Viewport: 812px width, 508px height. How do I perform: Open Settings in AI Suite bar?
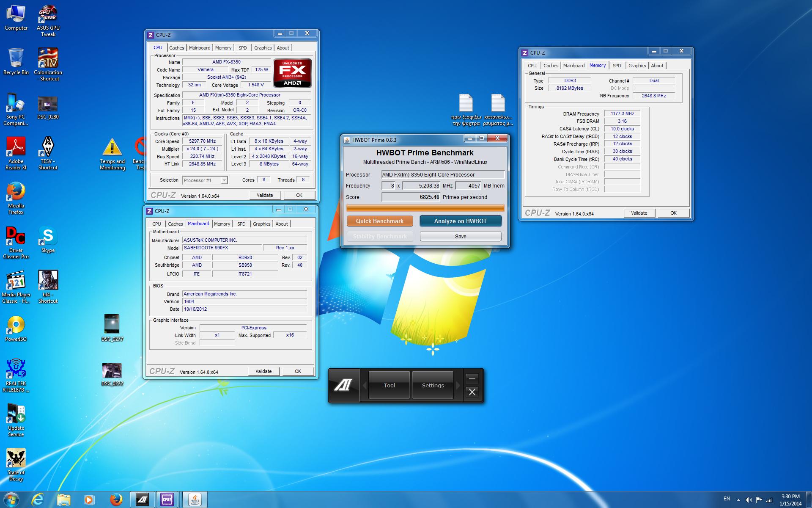433,385
